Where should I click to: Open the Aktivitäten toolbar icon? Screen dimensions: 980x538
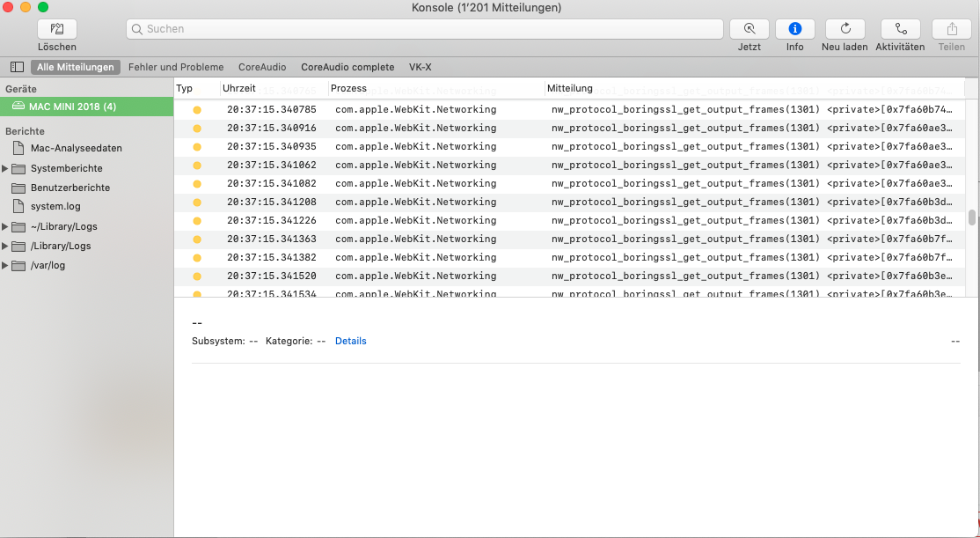pos(900,29)
